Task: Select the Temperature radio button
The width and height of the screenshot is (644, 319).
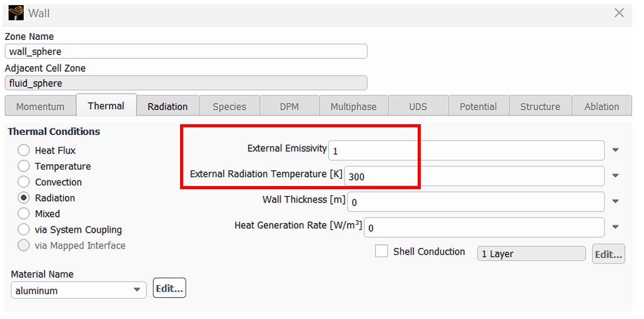Action: click(24, 166)
